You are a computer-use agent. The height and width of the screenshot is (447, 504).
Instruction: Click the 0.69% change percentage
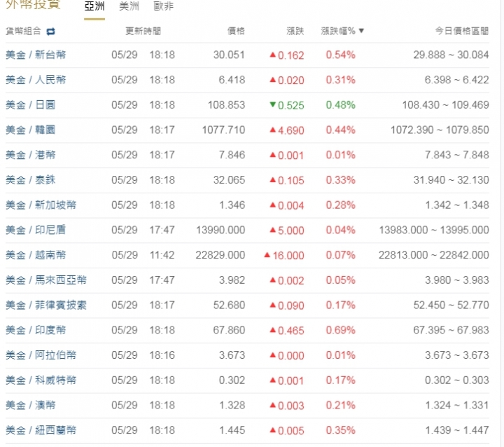(x=340, y=330)
